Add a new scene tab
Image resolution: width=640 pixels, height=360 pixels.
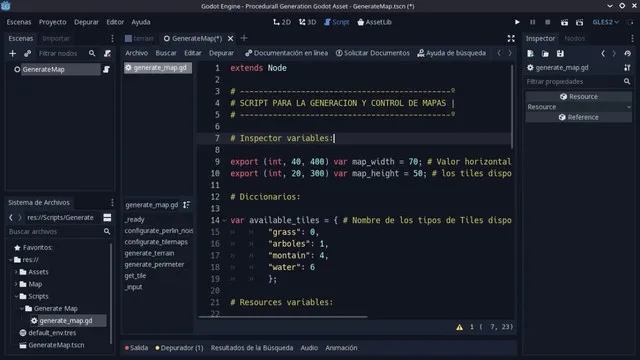coord(244,38)
